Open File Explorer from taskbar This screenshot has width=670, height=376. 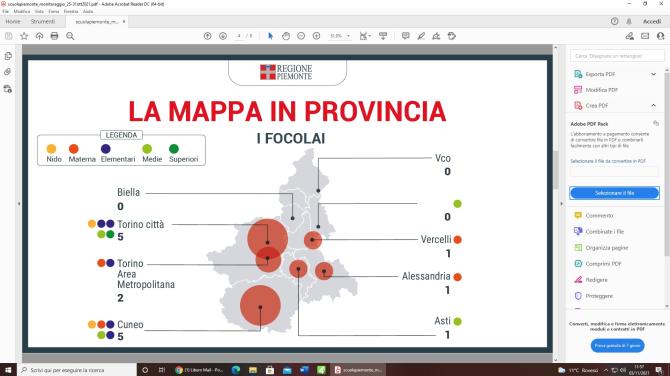tap(253, 370)
